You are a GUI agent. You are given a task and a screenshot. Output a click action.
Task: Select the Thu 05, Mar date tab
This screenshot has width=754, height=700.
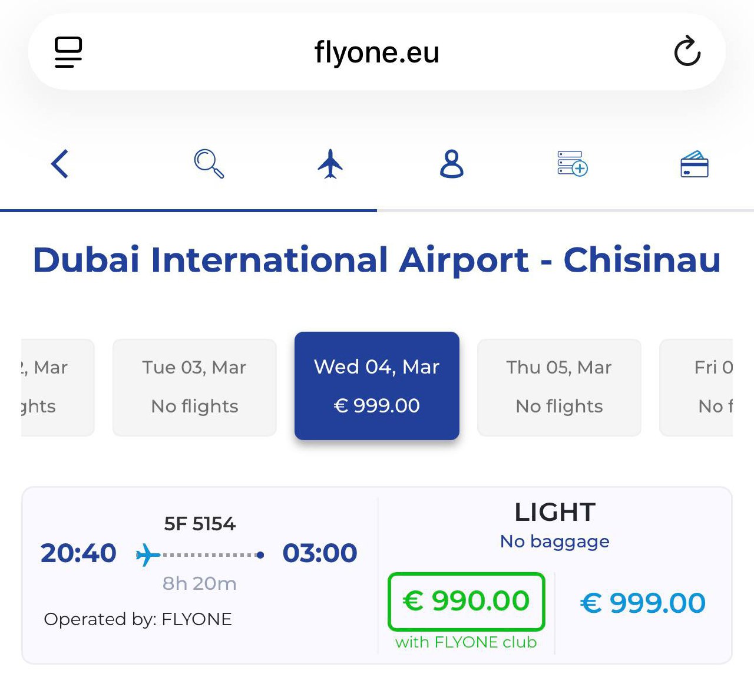click(x=559, y=387)
